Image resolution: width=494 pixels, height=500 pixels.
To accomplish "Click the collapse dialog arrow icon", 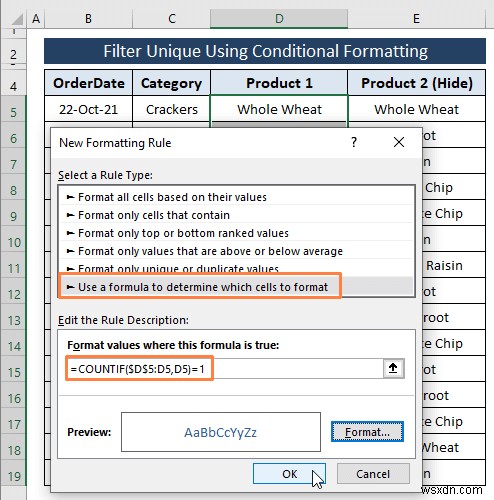I will [393, 368].
